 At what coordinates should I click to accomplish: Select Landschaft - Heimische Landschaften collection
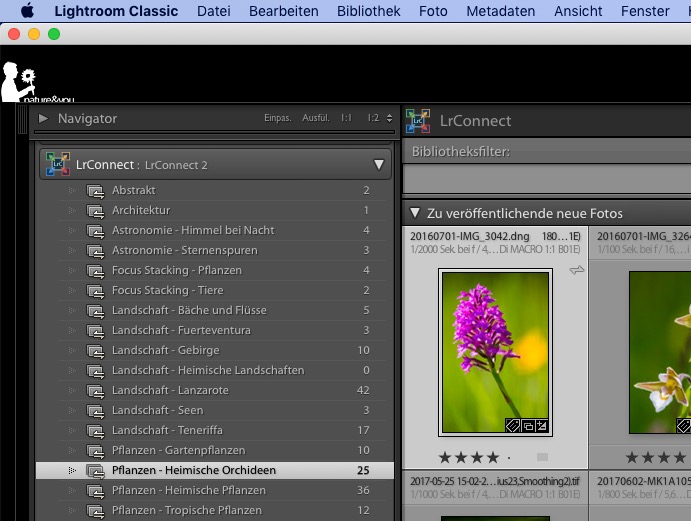pos(214,370)
